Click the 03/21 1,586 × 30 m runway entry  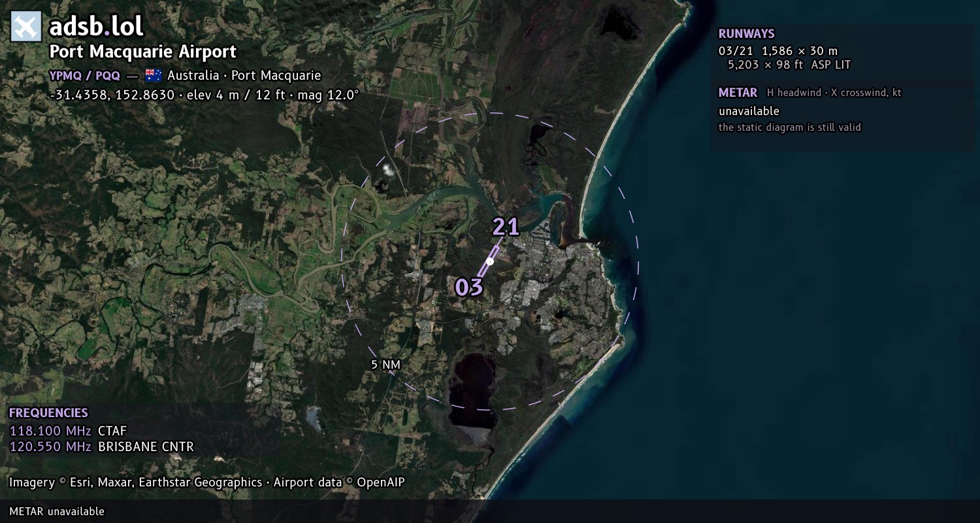(778, 51)
